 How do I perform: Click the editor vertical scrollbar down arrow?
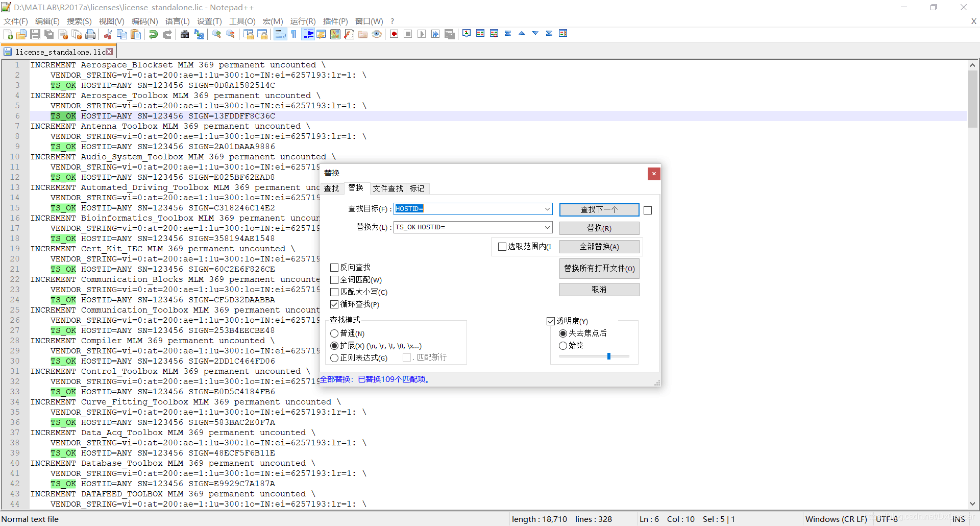click(972, 504)
